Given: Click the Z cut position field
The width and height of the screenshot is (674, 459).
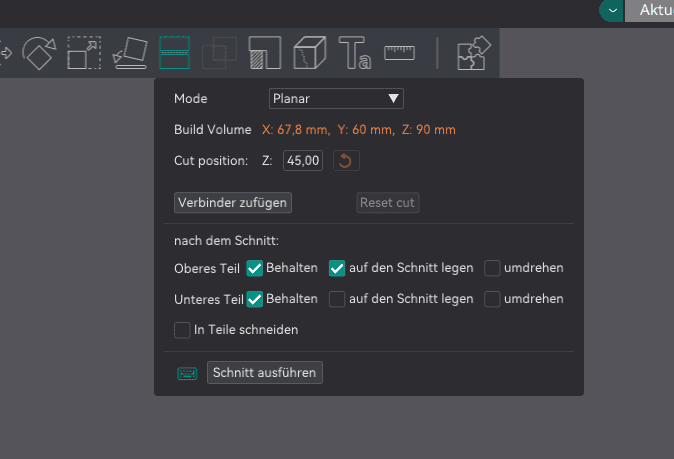Looking at the screenshot, I should pos(303,160).
